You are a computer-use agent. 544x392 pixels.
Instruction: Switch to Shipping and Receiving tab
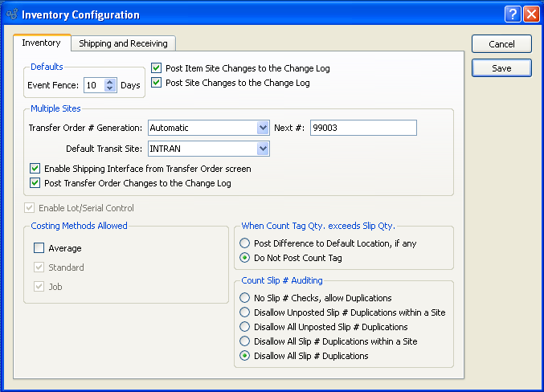pos(123,43)
